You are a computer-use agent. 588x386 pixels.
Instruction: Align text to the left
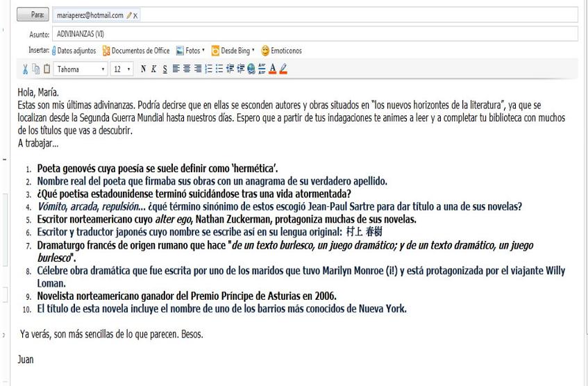click(176, 69)
